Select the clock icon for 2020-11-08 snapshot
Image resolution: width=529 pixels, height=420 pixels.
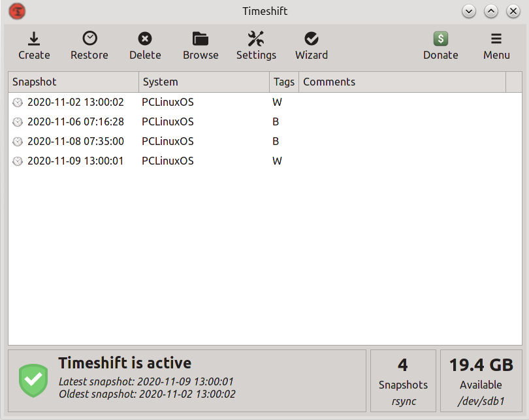click(x=18, y=141)
